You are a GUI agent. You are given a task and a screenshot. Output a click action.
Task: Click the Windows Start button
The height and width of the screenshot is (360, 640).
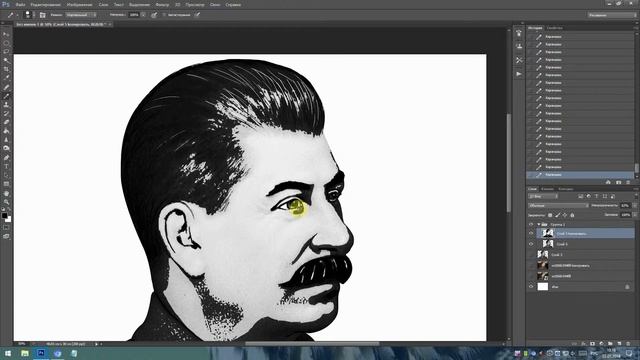coord(8,353)
